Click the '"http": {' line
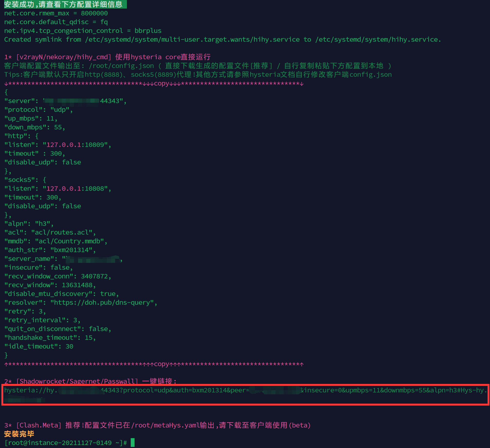Image resolution: width=490 pixels, height=448 pixels. click(x=21, y=136)
